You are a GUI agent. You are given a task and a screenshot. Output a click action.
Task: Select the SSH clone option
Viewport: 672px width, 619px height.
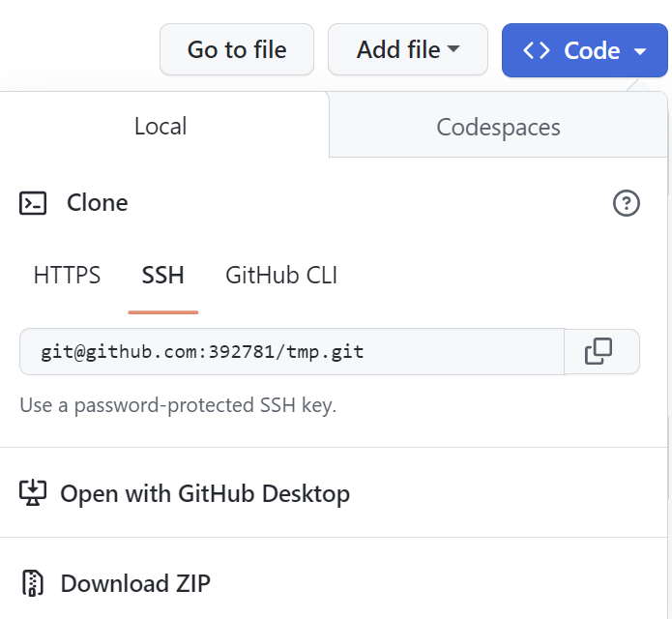pyautogui.click(x=162, y=276)
